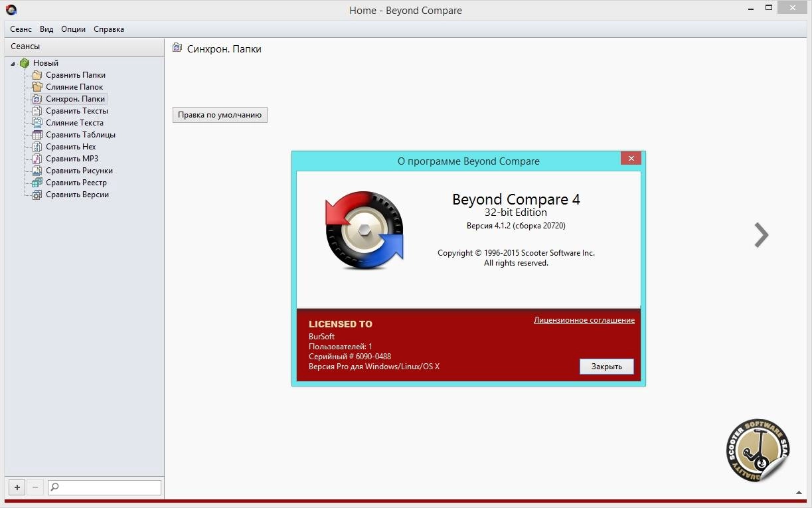The image size is (812, 508).
Task: Click the Сравнить Таблицы grid icon
Action: coord(37,135)
